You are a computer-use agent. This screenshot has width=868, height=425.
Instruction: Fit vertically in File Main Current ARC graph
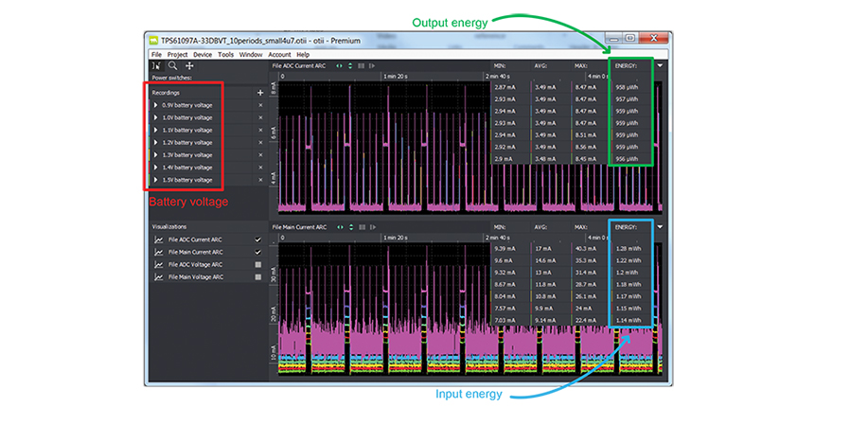(350, 227)
